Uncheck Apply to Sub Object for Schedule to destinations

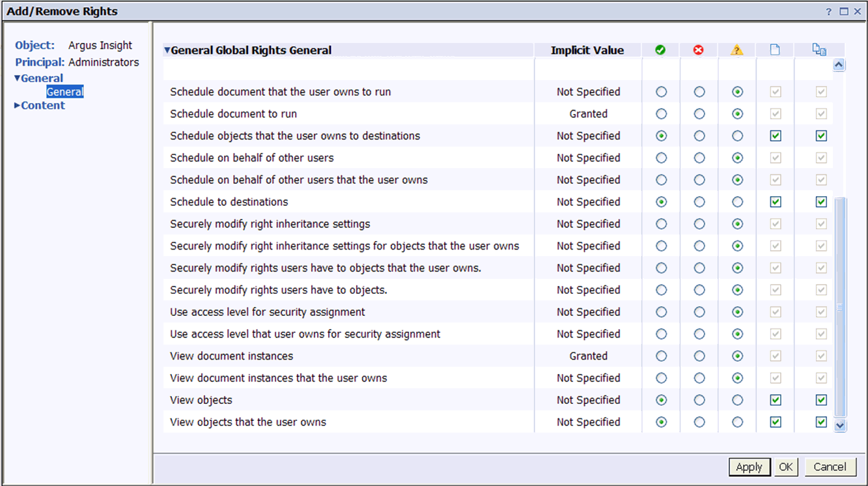[821, 202]
